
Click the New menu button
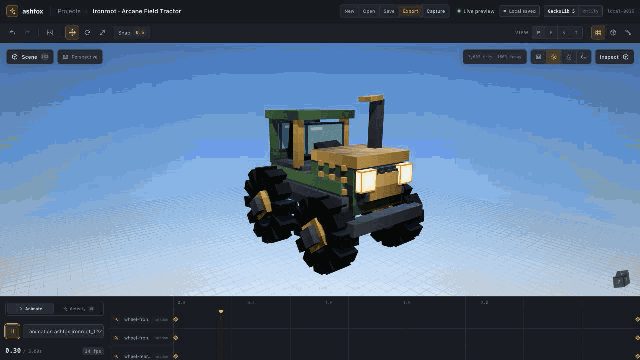pos(349,11)
